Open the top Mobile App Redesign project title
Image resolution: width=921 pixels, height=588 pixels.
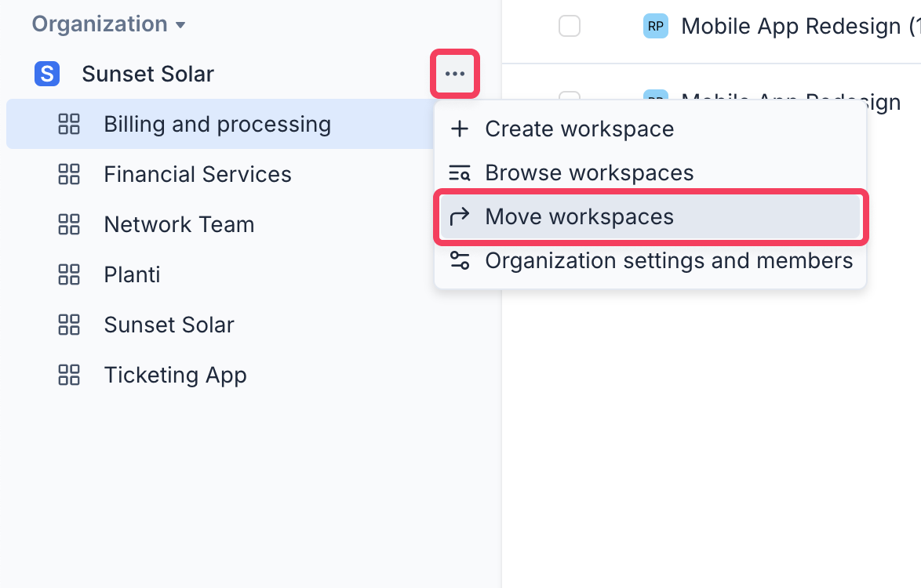[792, 27]
